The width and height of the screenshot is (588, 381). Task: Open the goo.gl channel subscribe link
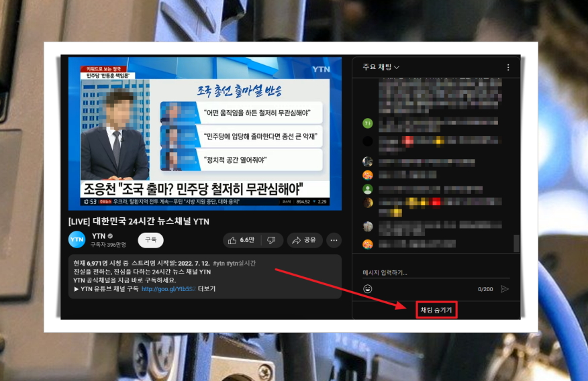pos(168,289)
